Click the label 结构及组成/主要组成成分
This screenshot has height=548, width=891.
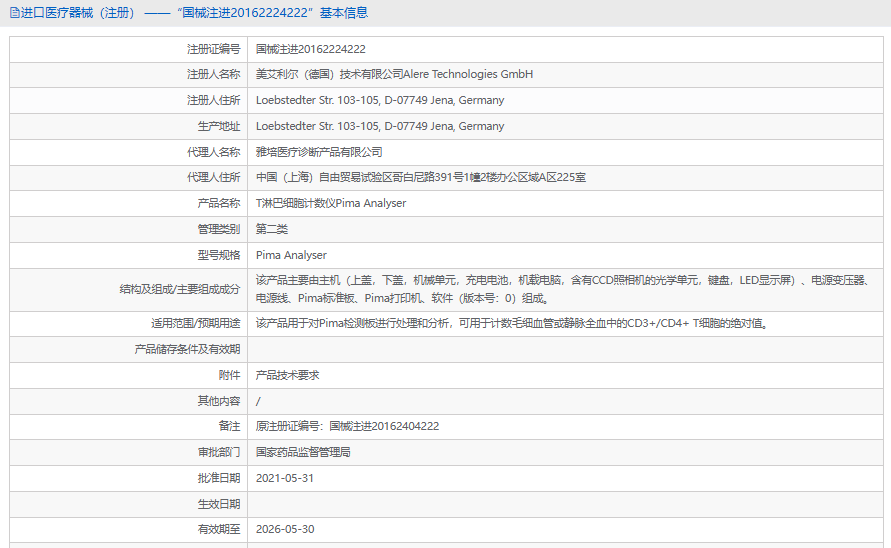click(180, 289)
